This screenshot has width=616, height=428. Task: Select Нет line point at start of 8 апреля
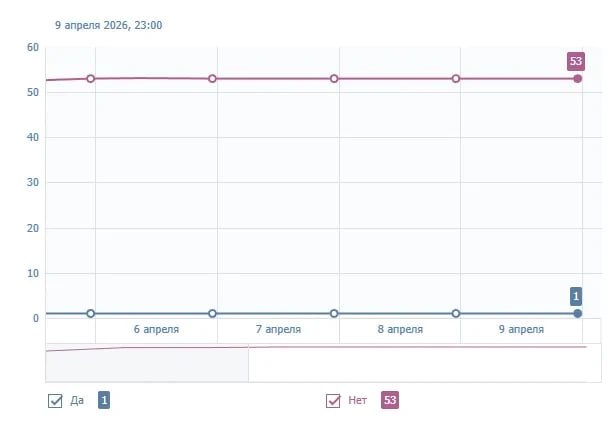(x=334, y=78)
